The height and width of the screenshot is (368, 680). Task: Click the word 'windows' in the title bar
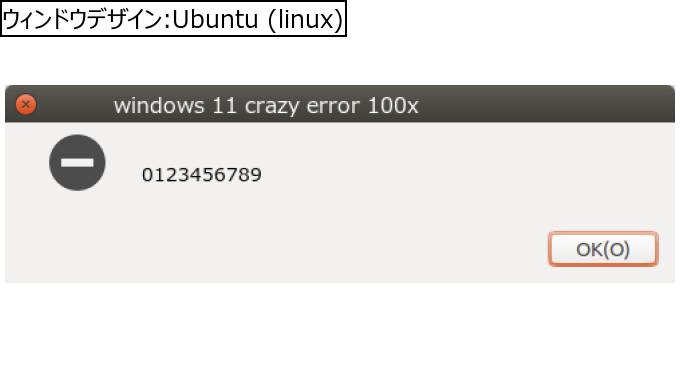(159, 105)
